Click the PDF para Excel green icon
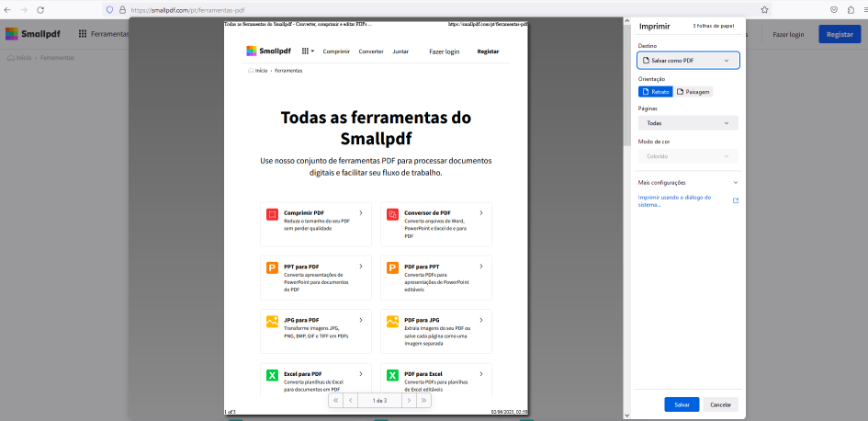The width and height of the screenshot is (868, 421). (392, 376)
